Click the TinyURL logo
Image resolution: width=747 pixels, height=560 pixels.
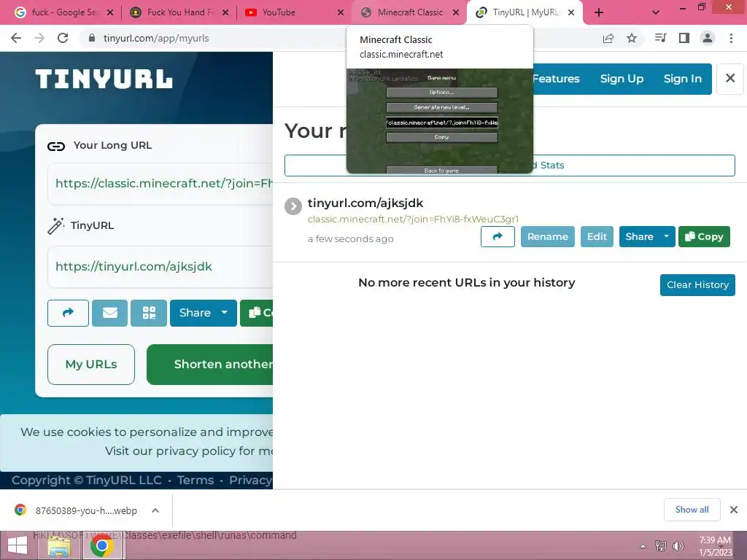[104, 79]
